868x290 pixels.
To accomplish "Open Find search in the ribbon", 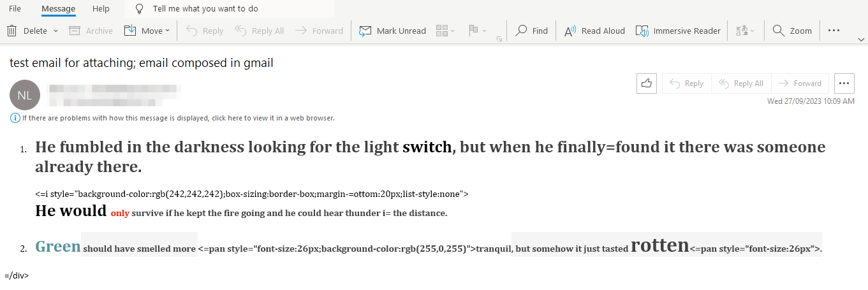I will point(532,31).
